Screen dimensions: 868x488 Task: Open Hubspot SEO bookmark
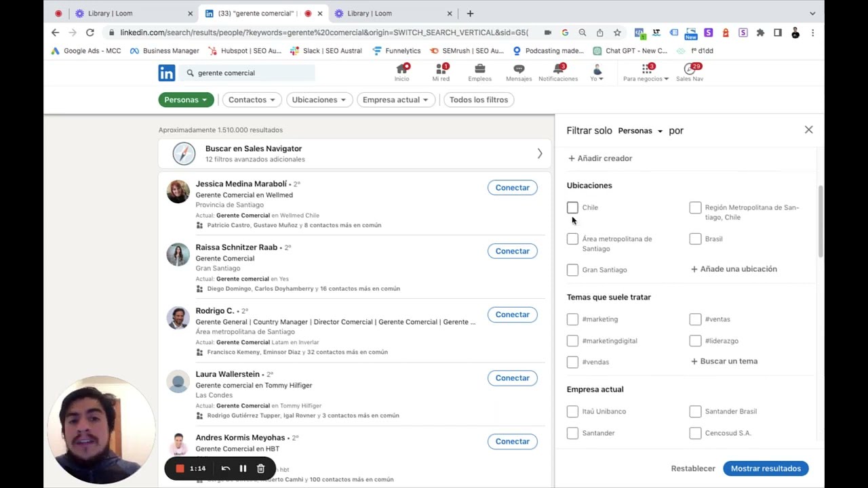[x=245, y=51]
